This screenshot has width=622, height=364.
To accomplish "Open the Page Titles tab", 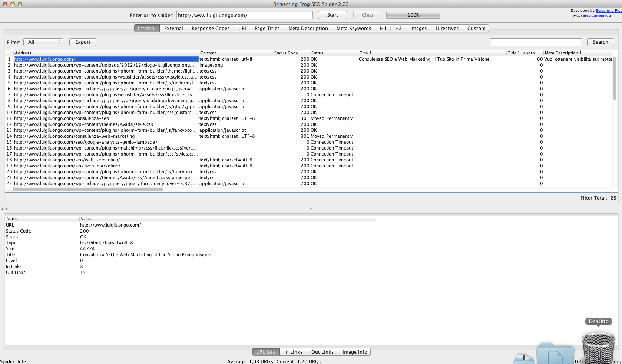I will (267, 29).
